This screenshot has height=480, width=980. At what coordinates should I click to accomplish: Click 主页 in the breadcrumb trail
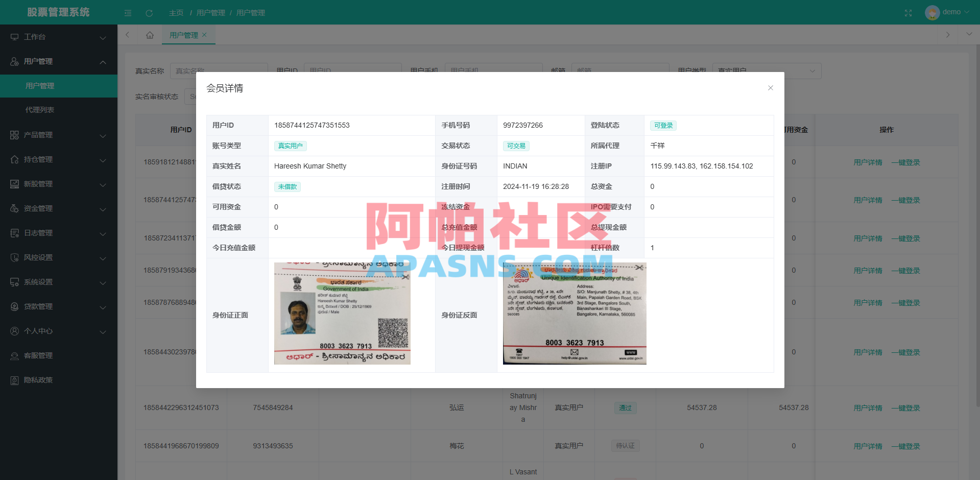(176, 12)
